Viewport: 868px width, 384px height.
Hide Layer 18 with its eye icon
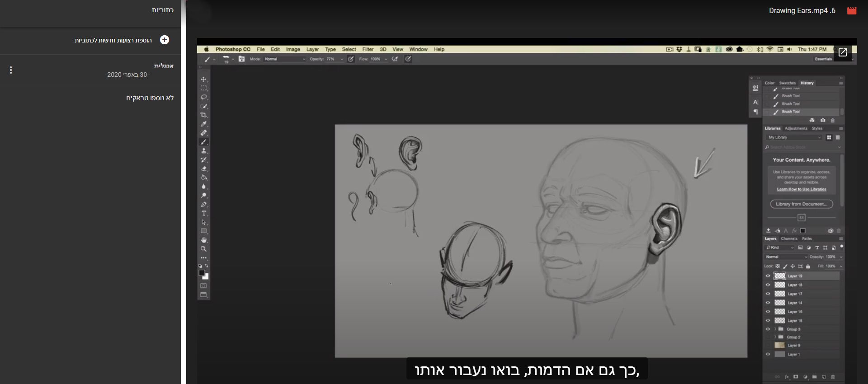coord(768,285)
